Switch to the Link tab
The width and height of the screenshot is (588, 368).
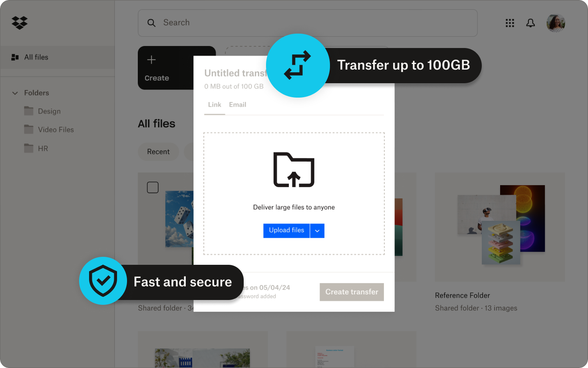point(215,105)
